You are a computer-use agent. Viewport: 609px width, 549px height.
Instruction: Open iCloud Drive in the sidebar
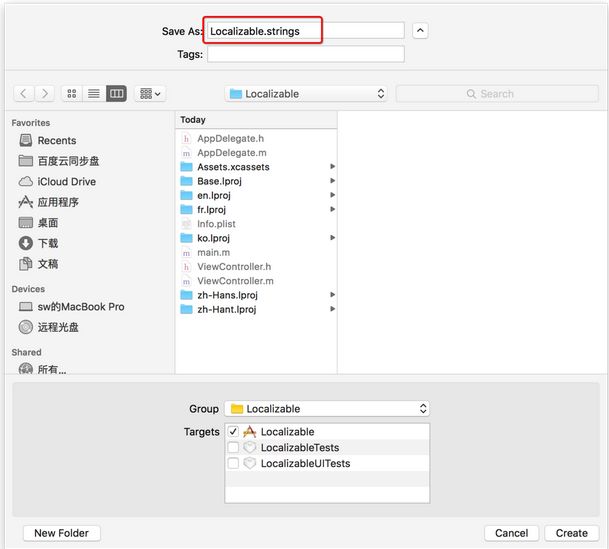tap(57, 181)
